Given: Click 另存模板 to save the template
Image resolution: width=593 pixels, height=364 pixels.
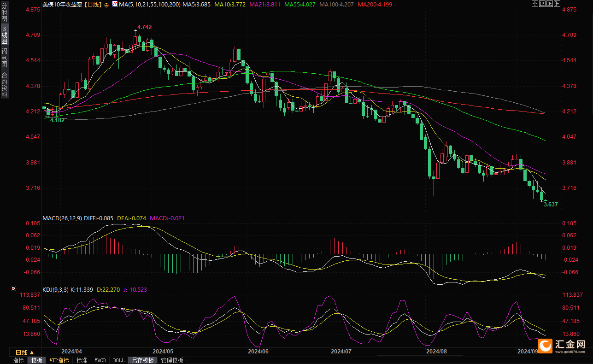Looking at the screenshot, I should (x=143, y=360).
